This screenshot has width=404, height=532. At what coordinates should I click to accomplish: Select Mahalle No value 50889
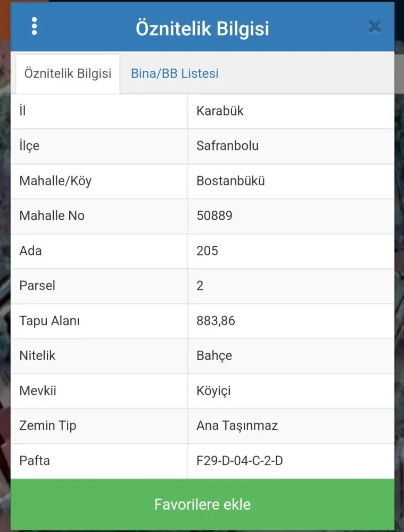pos(214,215)
